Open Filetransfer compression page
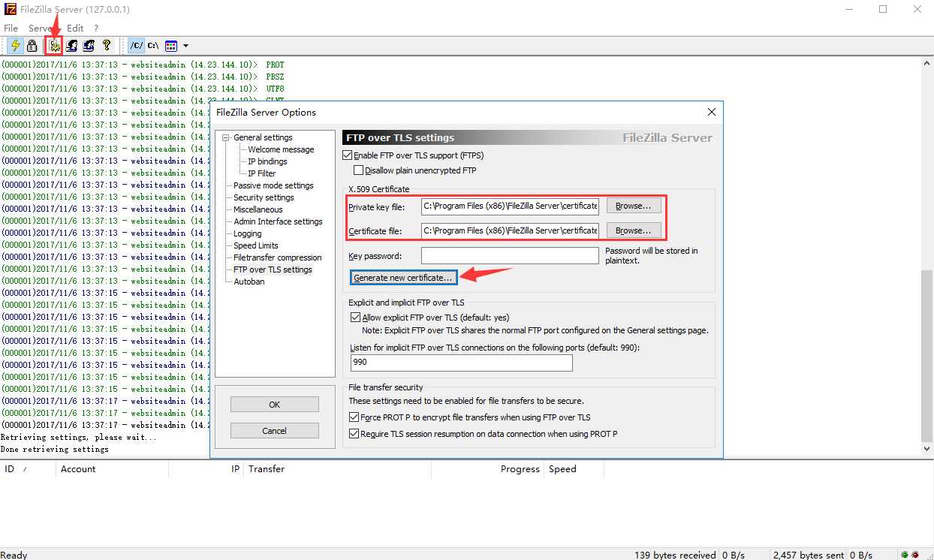 (x=277, y=257)
